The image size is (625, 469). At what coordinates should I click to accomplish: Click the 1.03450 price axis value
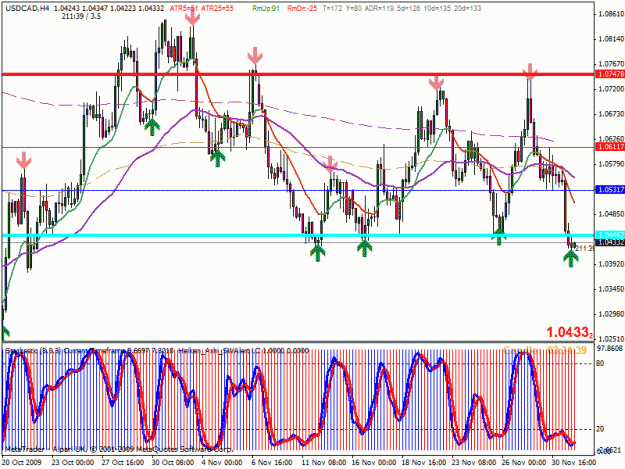(611, 289)
